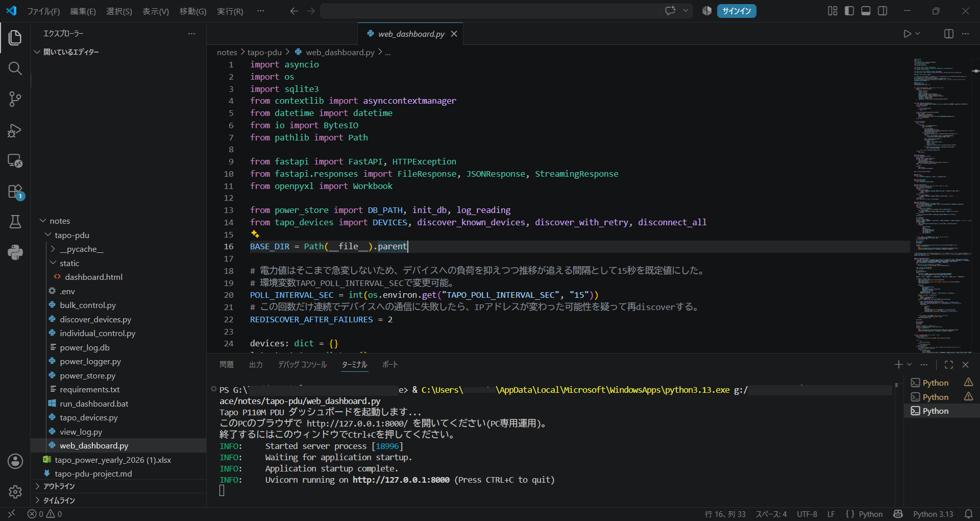This screenshot has height=521, width=980.
Task: Open the Remote Explorer icon
Action: point(15,161)
